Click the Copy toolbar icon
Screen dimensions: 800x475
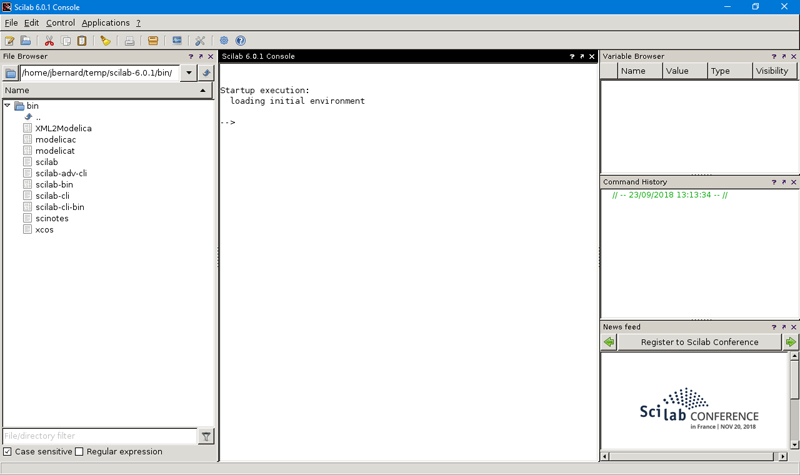click(66, 41)
